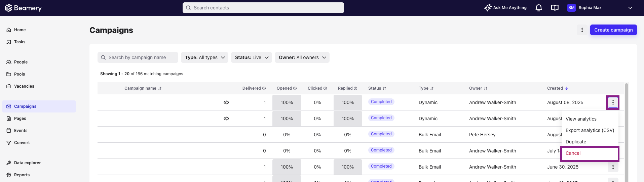Show Delivered column help tooltip icon

tap(264, 88)
